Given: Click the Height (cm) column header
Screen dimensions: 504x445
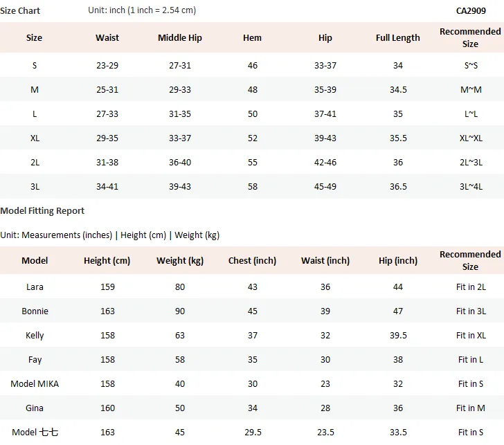Looking at the screenshot, I should (x=107, y=261).
